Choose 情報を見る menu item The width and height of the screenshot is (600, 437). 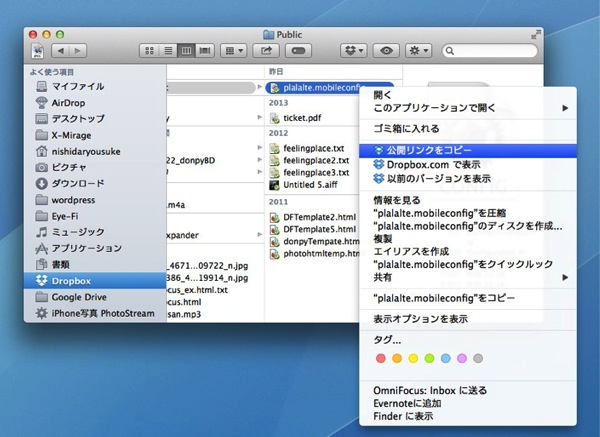[x=468, y=200]
